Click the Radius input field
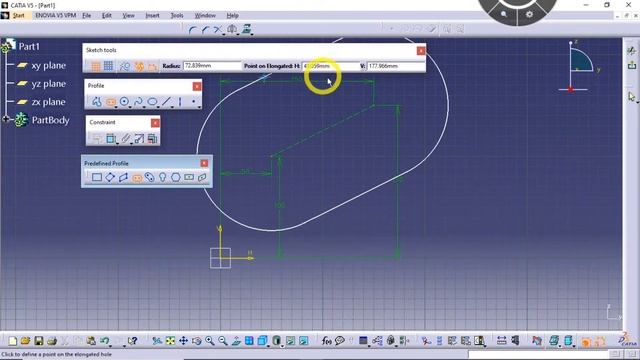Viewport: 640px width, 360px height. (212, 66)
